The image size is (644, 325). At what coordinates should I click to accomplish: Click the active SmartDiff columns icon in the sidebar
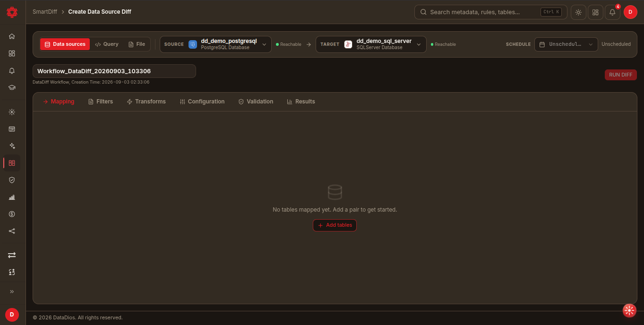coord(12,163)
